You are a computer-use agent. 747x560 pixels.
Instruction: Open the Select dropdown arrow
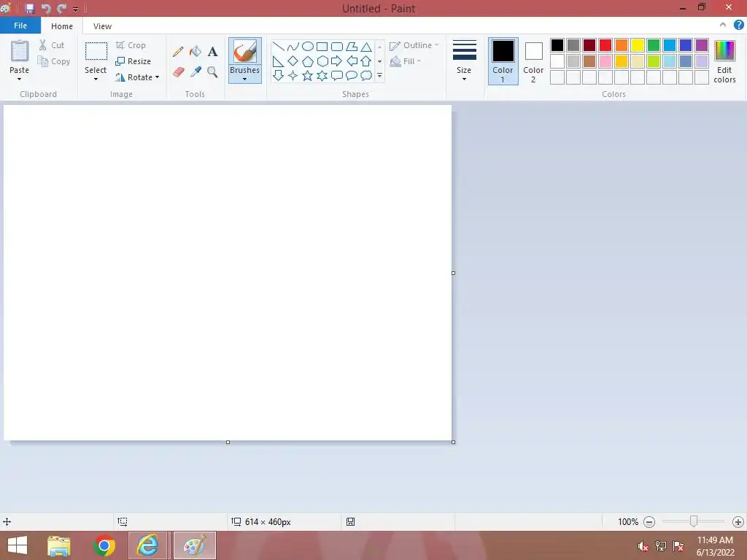[96, 79]
